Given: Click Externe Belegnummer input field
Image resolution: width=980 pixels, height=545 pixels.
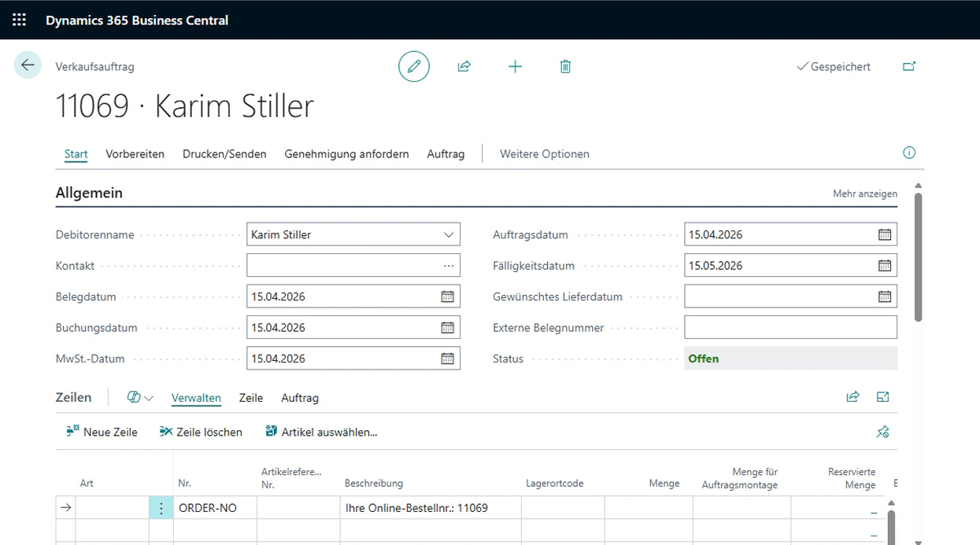Looking at the screenshot, I should click(790, 327).
